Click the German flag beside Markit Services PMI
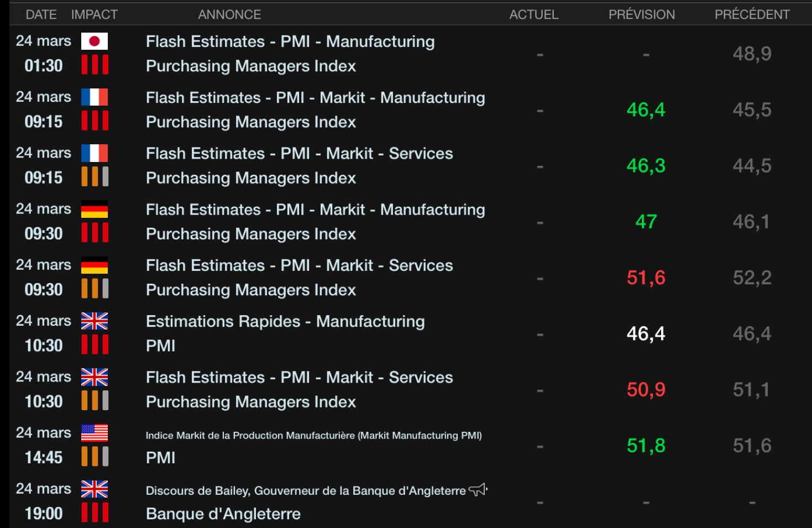 tap(95, 265)
